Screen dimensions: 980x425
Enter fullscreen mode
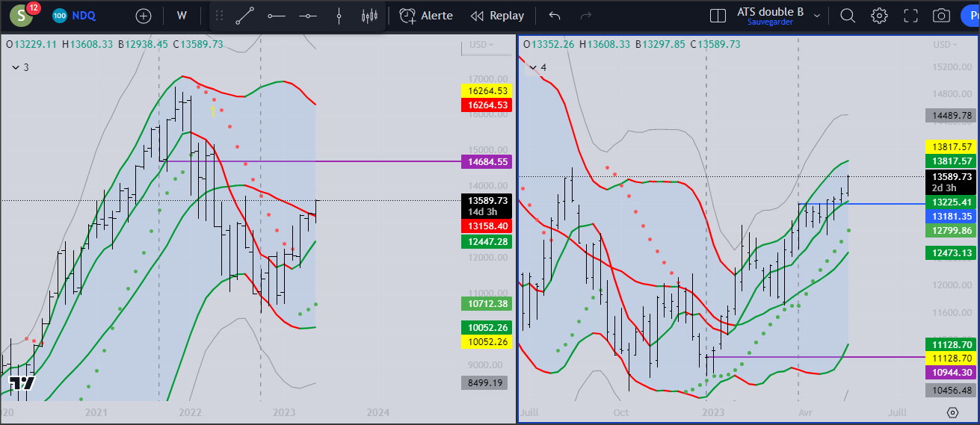(x=910, y=16)
